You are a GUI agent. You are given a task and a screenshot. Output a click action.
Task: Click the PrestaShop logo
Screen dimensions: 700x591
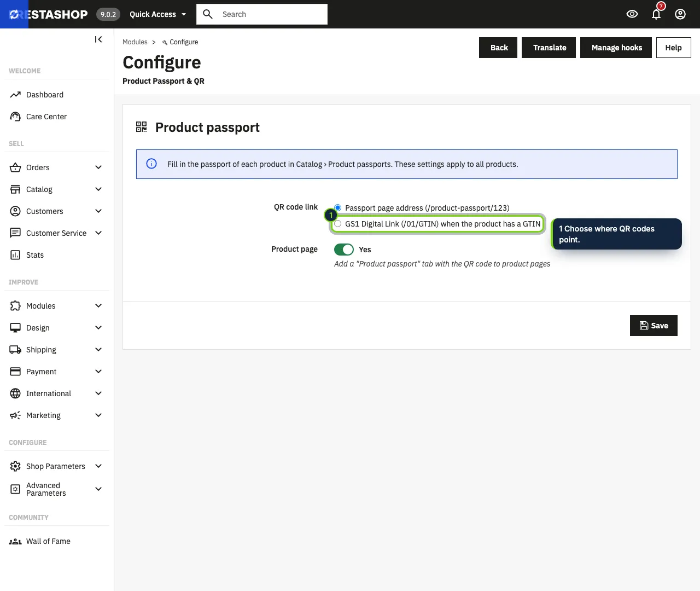48,14
